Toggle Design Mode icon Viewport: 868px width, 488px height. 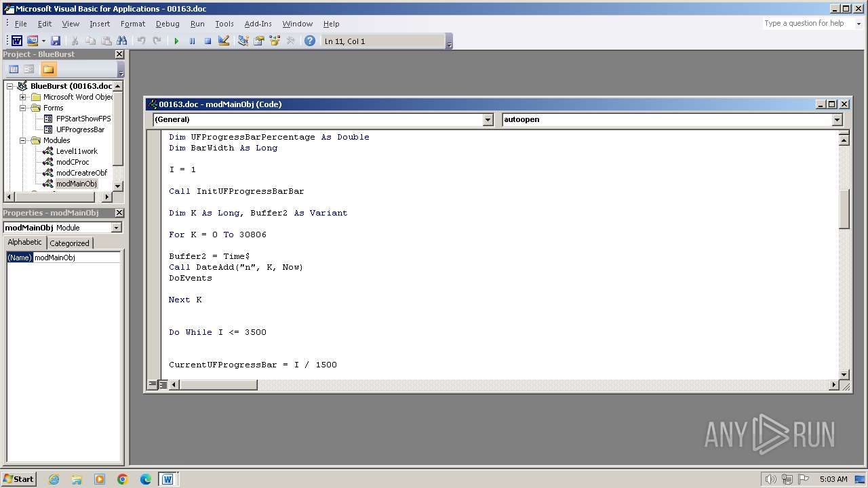[x=224, y=41]
